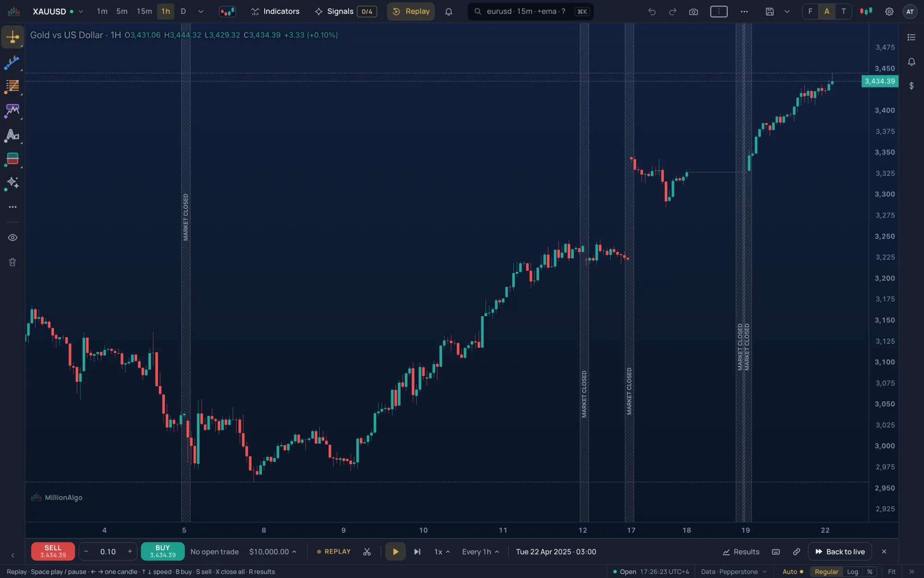Delete drawings with trash icon
Screen dimensions: 924x578
pyautogui.click(x=12, y=262)
